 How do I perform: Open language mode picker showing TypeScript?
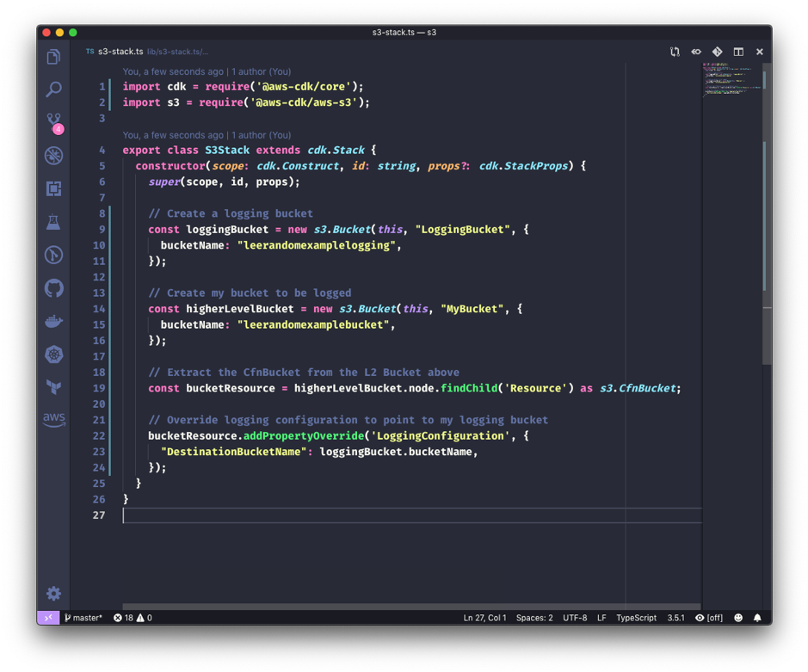[636, 618]
